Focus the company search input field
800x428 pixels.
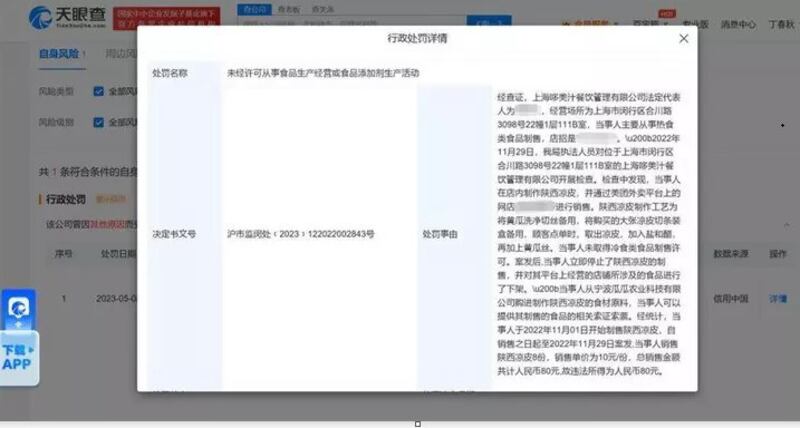352,22
